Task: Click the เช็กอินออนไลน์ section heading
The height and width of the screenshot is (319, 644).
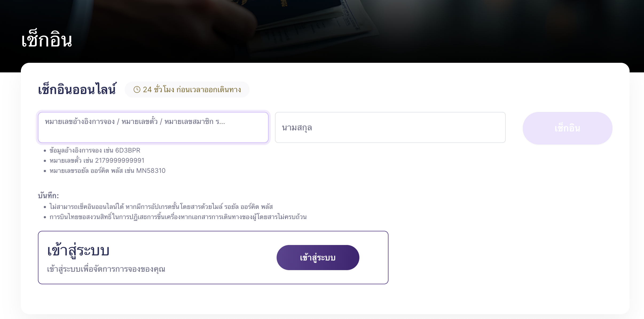Action: [77, 90]
